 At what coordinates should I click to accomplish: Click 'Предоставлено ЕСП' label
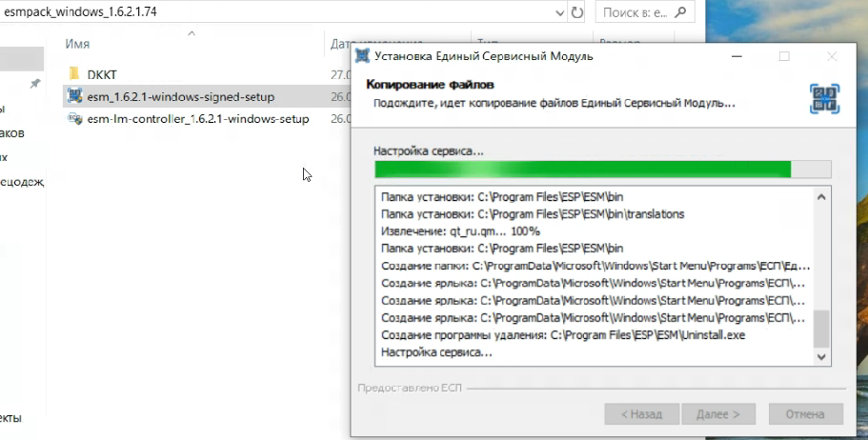410,388
